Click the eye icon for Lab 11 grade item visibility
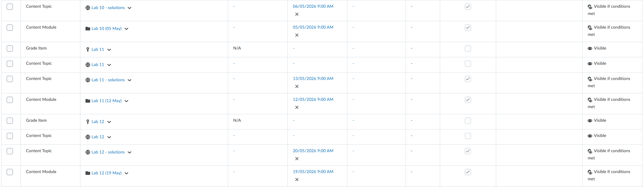This screenshot has width=644, height=187. coord(590,48)
